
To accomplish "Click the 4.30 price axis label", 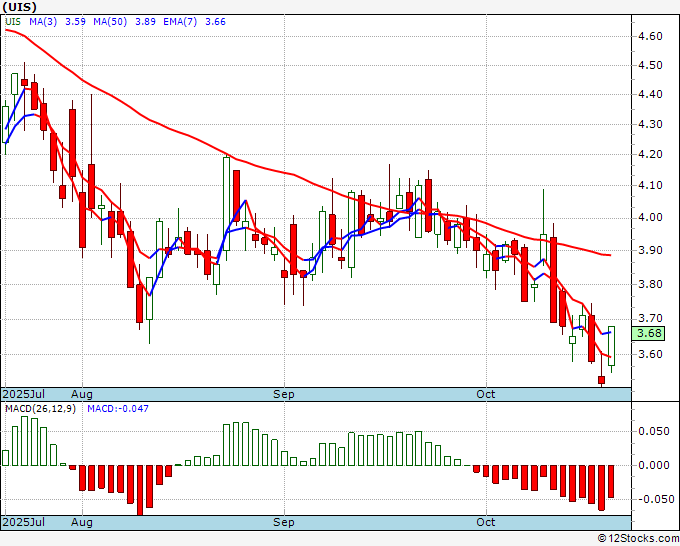I will [x=651, y=124].
